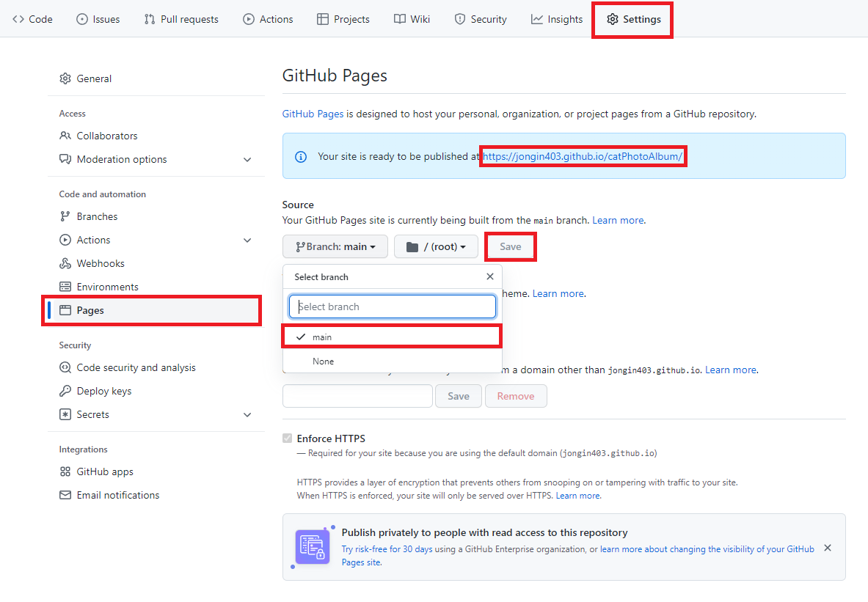The image size is (868, 602).
Task: Select the Settings tab
Action: (634, 19)
